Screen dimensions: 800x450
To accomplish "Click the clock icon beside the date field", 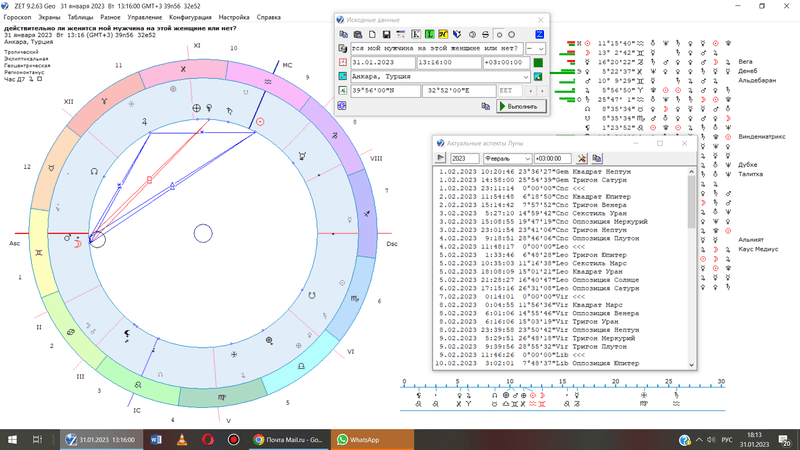I will (343, 62).
